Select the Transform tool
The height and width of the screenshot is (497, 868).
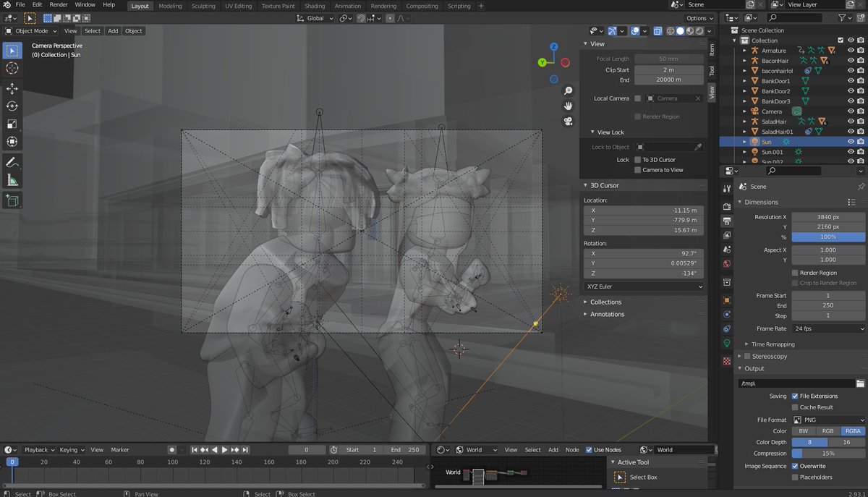coord(12,142)
